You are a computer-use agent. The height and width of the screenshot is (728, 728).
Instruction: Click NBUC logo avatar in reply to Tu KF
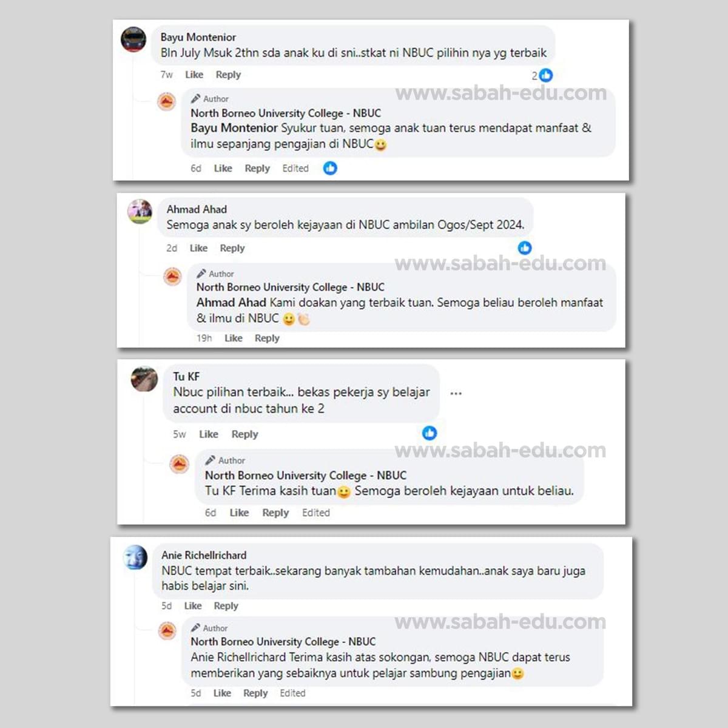179,465
